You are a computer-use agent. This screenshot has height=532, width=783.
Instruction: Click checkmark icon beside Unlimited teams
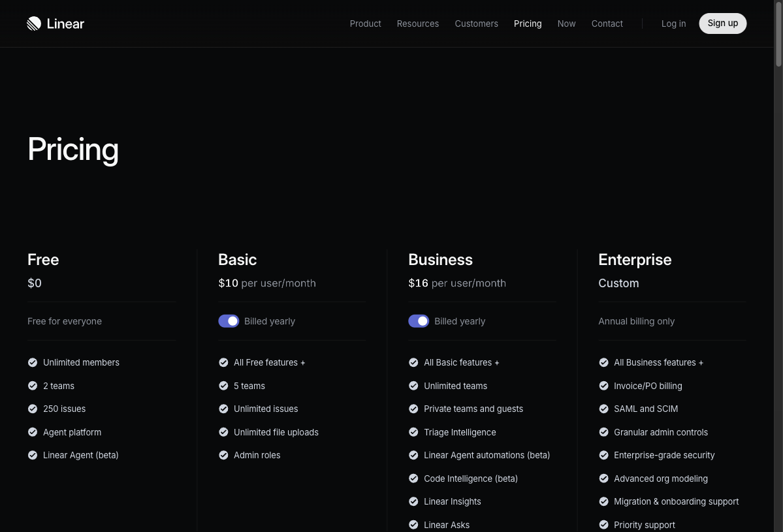click(x=413, y=386)
